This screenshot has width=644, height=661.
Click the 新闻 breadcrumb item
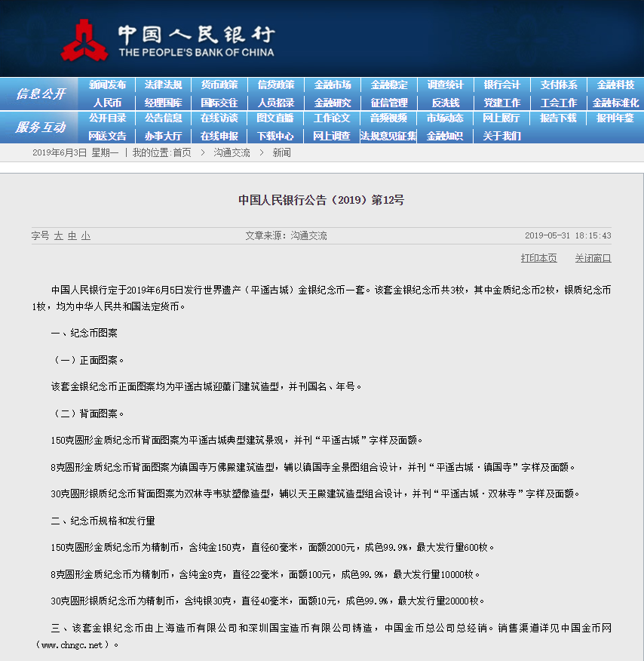[281, 152]
